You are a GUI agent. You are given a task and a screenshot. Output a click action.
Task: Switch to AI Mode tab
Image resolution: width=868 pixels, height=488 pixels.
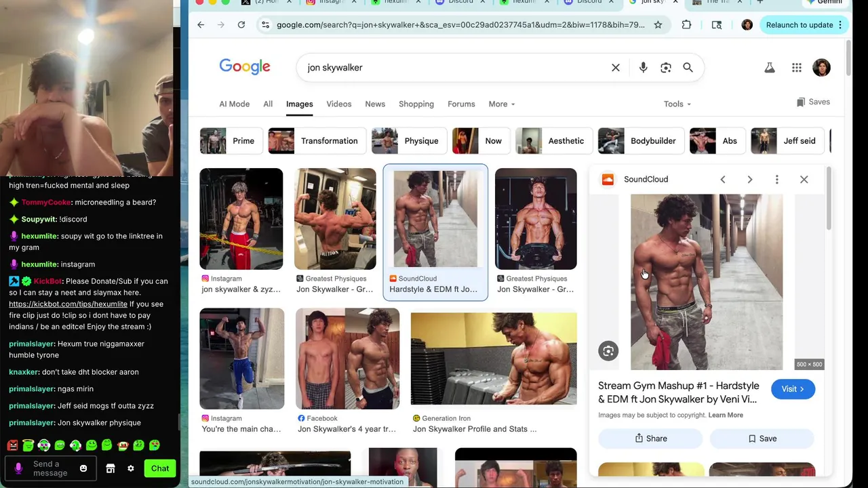click(x=235, y=104)
